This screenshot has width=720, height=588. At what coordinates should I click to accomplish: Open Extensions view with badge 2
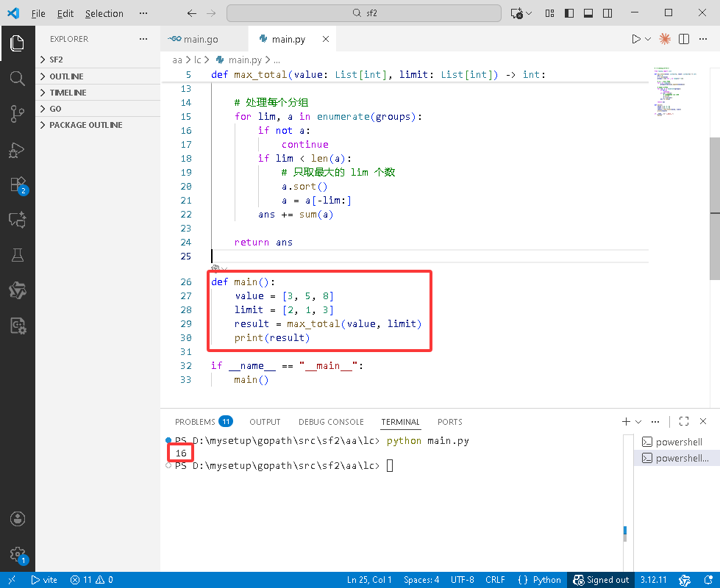[18, 185]
